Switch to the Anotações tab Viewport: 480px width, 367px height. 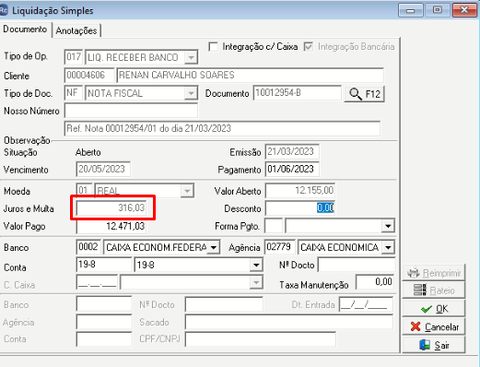point(76,30)
